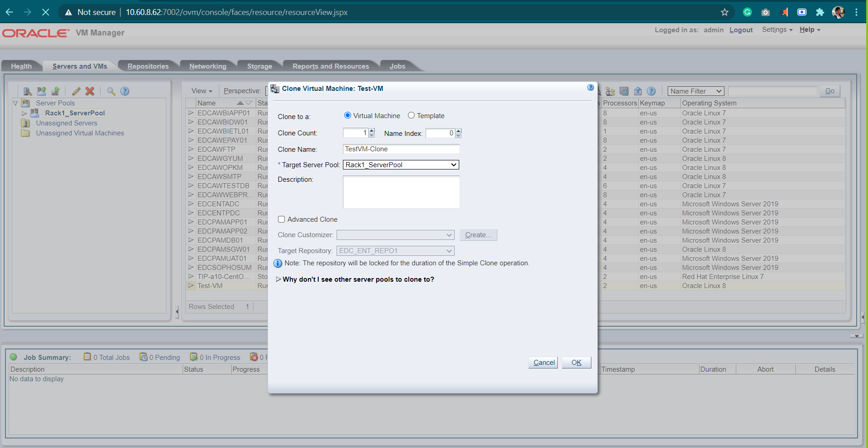The image size is (868, 448).
Task: Click the magnifier Find icon in left toolbar
Action: pos(111,91)
